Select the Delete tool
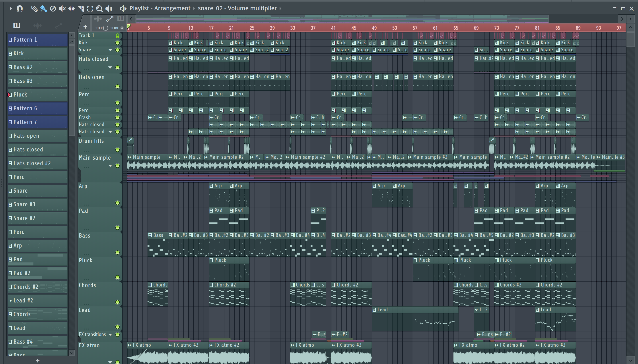 tap(53, 8)
